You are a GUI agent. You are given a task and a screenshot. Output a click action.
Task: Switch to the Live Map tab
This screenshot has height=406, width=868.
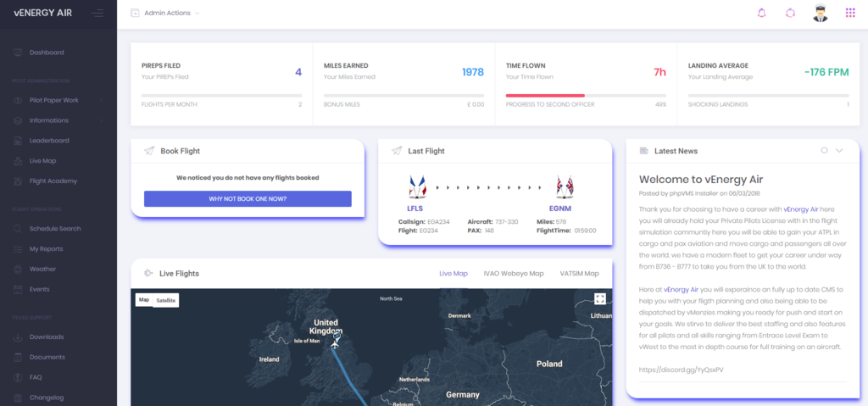(x=453, y=273)
